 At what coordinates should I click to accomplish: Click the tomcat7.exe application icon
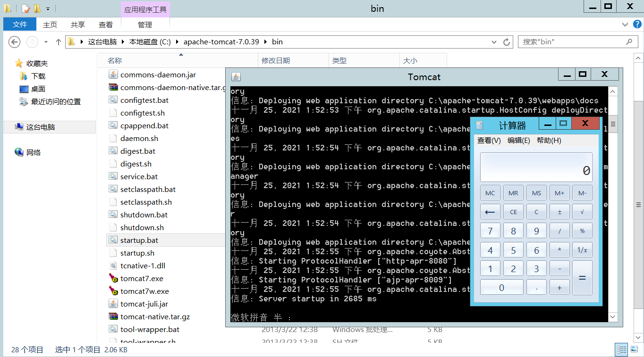tap(113, 278)
